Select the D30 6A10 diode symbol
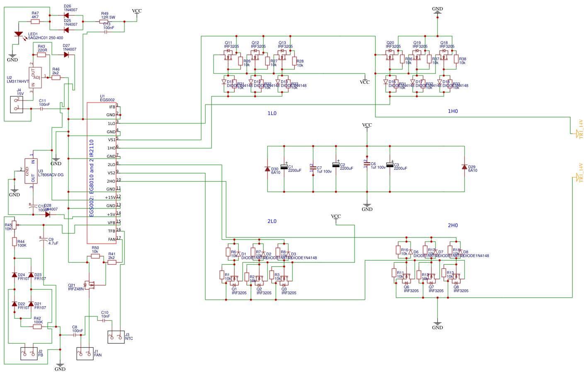Image resolution: width=588 pixels, height=376 pixels. click(x=267, y=169)
